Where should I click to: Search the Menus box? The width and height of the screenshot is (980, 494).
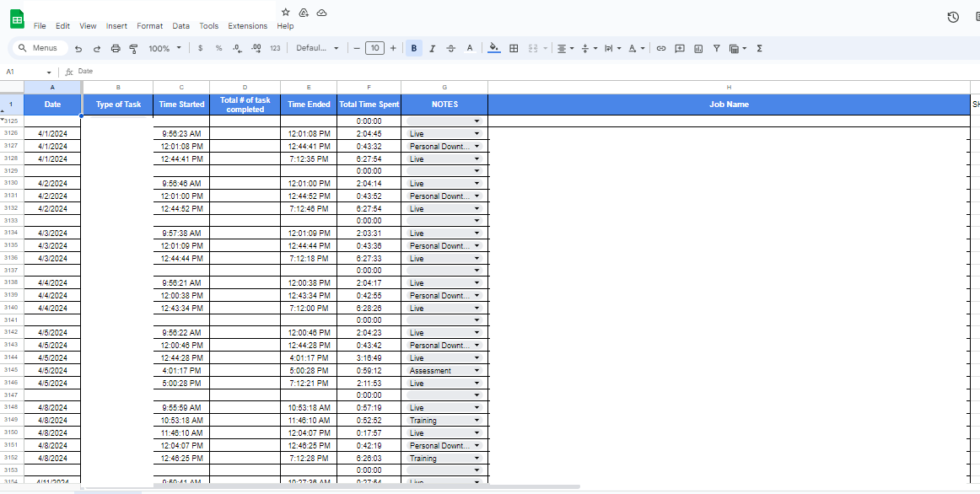pyautogui.click(x=40, y=48)
